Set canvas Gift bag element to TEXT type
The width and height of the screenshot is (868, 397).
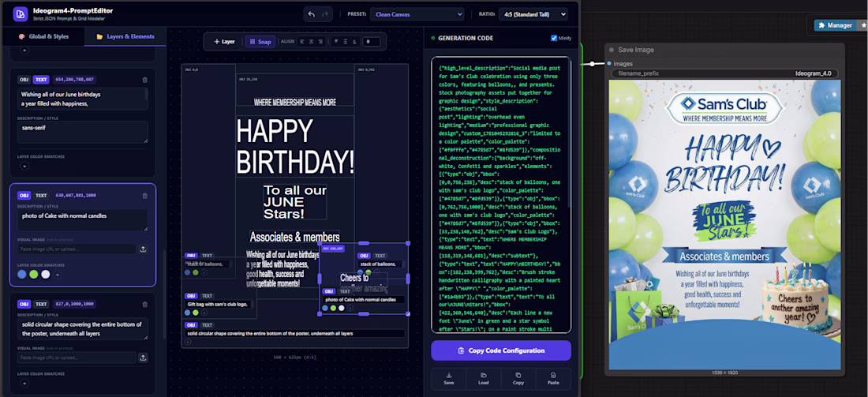(207, 296)
